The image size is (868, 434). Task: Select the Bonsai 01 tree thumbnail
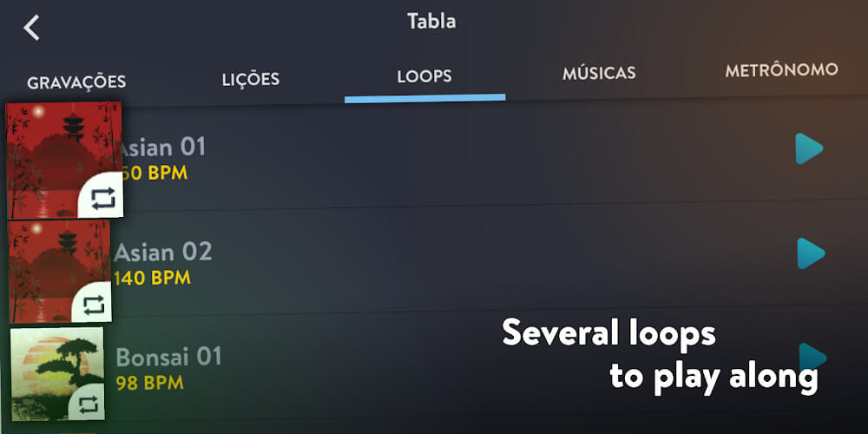(x=57, y=373)
